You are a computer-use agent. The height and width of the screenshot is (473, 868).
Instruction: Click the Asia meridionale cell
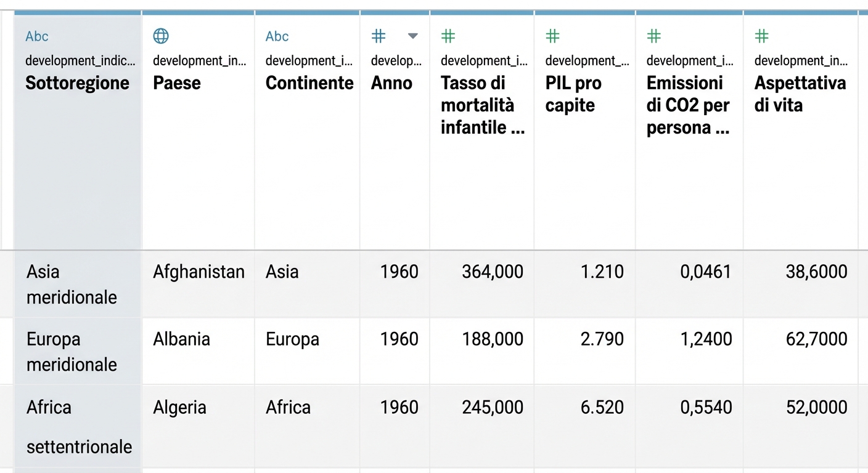[x=72, y=284]
